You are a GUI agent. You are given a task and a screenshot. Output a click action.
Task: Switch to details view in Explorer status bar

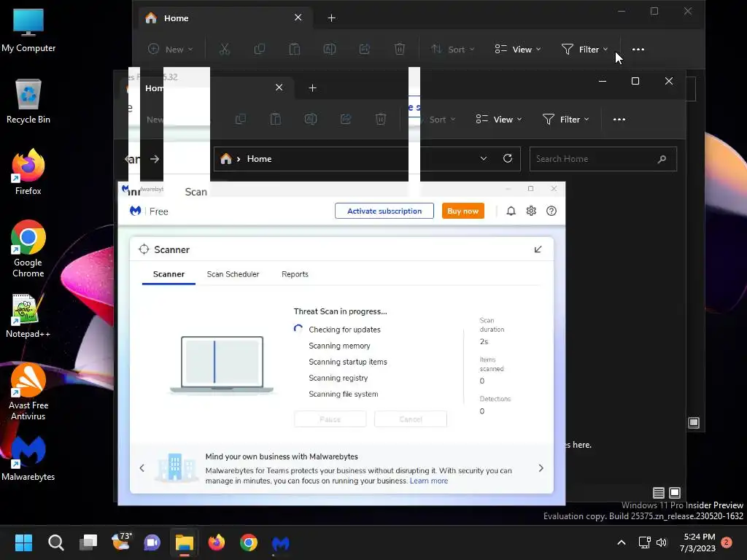(x=659, y=493)
